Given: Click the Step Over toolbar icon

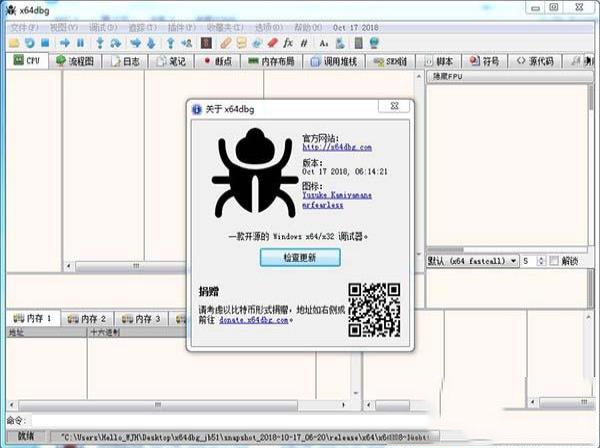Looking at the screenshot, I should click(116, 43).
